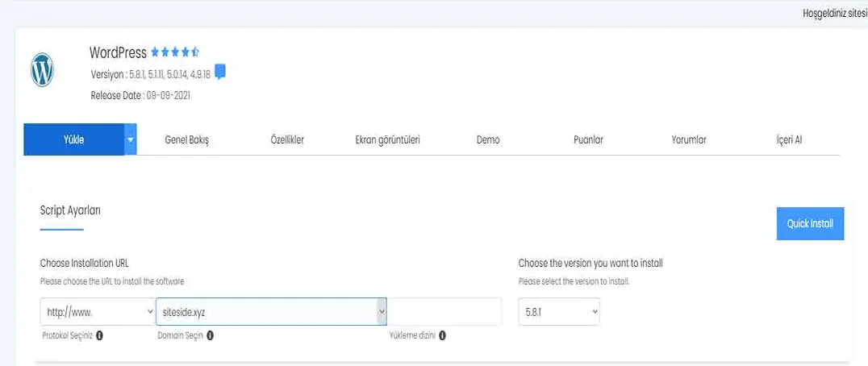This screenshot has height=366, width=868.
Task: Click the Versiyon numbers text
Action: 151,74
